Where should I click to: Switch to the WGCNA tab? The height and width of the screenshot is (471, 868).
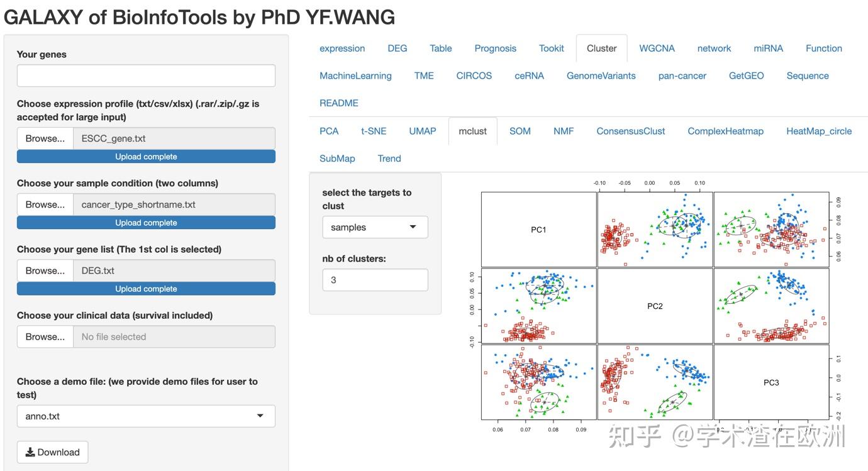coord(657,48)
